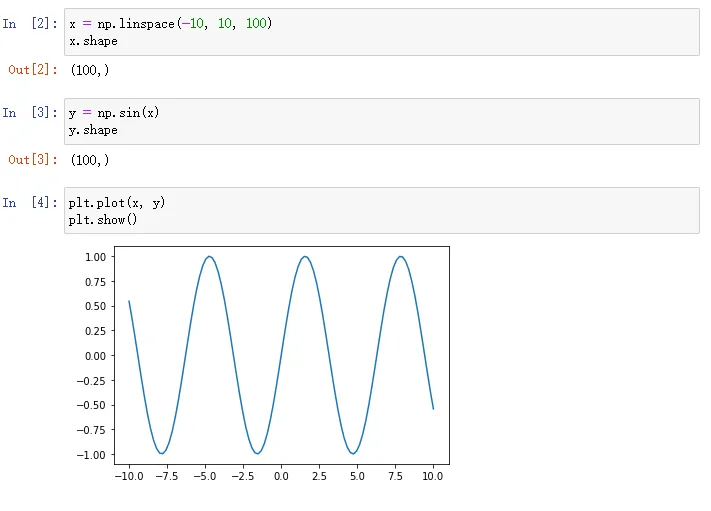Click the (100,) output of Out[2]
The height and width of the screenshot is (511, 711).
pos(90,70)
